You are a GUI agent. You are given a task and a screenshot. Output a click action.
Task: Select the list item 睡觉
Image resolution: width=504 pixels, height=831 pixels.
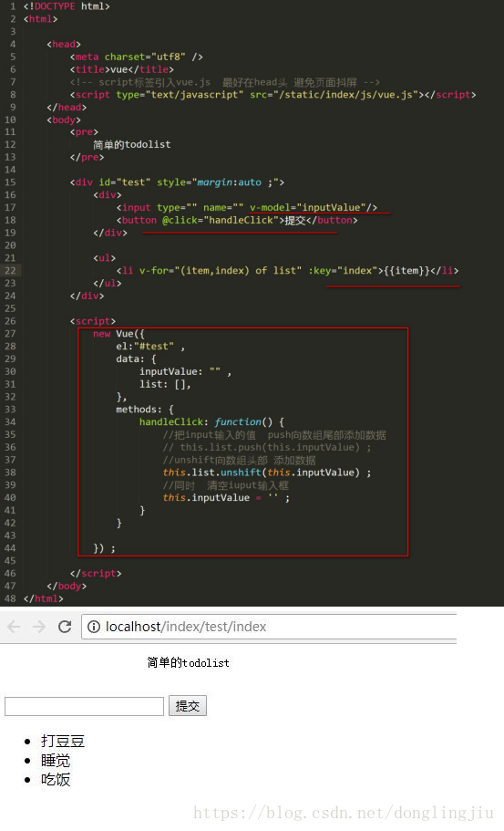coord(56,761)
